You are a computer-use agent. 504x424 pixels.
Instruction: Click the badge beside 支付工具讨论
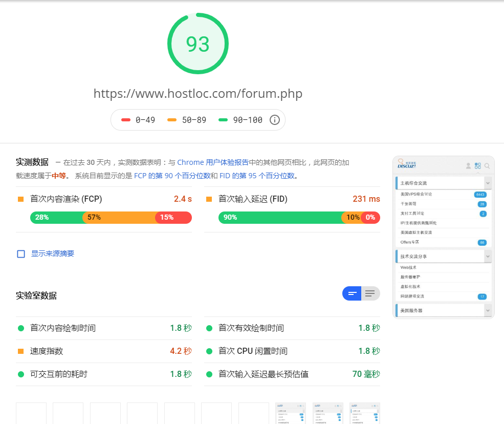(483, 214)
